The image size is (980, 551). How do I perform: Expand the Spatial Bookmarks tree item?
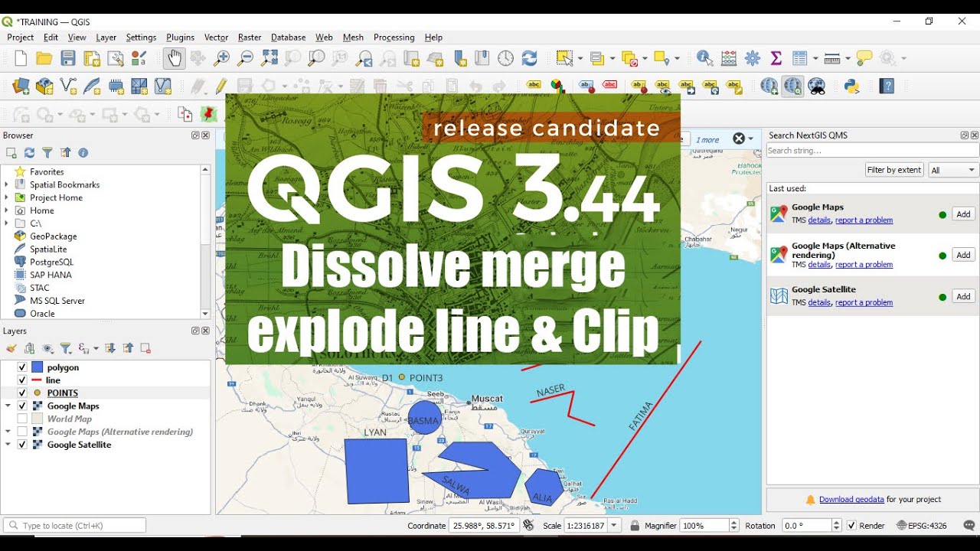[6, 184]
